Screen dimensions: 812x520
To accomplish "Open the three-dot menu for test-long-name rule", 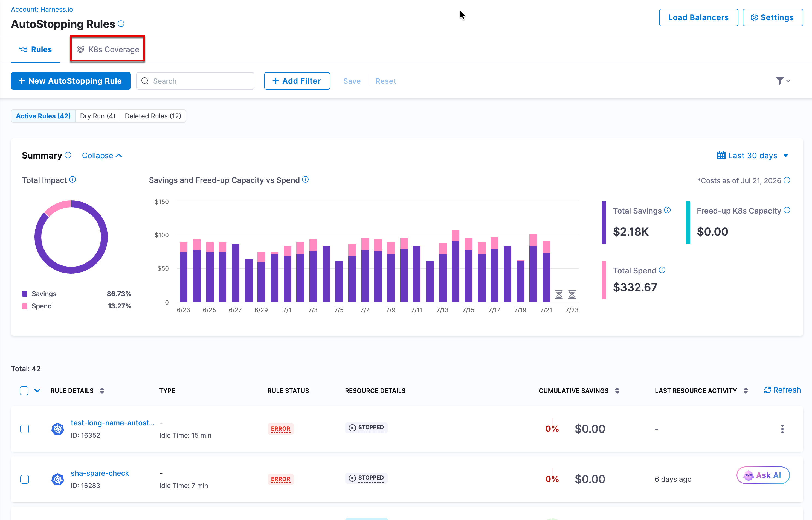I will tap(782, 429).
